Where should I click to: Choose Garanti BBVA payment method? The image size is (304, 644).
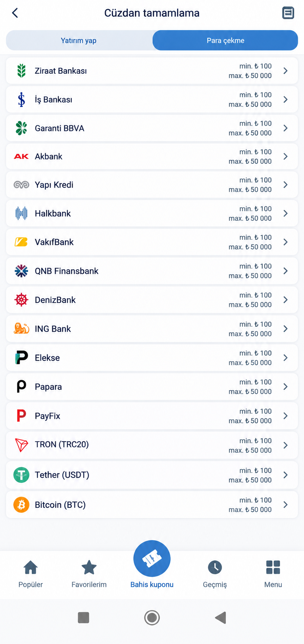pyautogui.click(x=152, y=128)
